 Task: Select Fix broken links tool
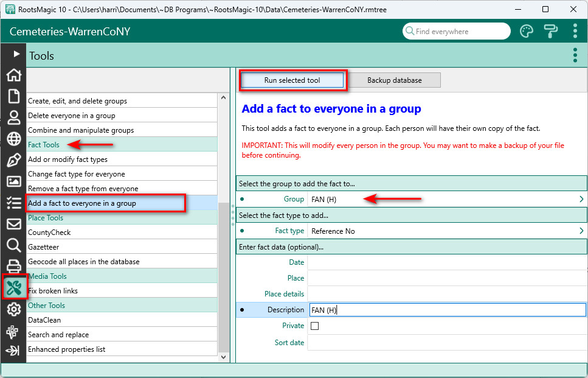point(122,292)
